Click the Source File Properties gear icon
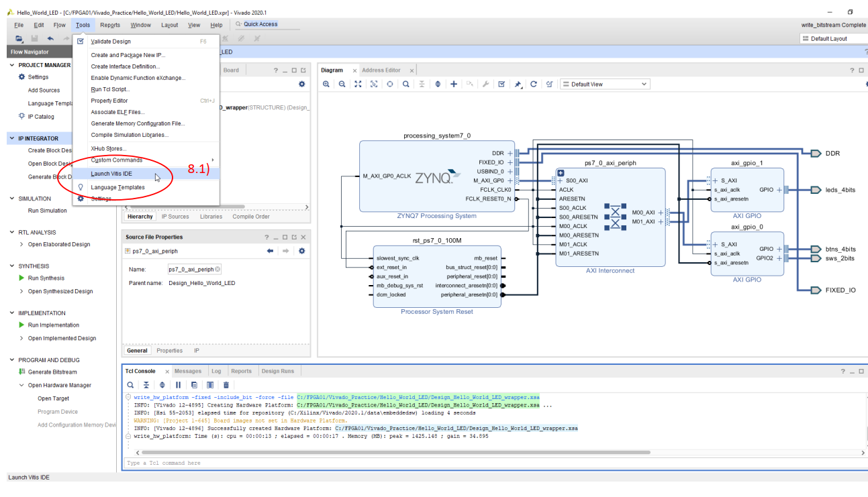The height and width of the screenshot is (497, 868). [x=301, y=251]
